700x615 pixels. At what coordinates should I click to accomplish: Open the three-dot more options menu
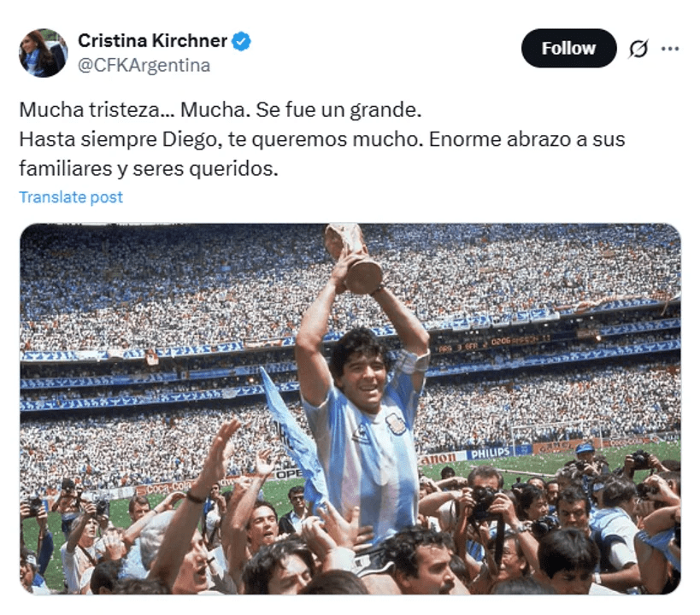click(x=670, y=49)
